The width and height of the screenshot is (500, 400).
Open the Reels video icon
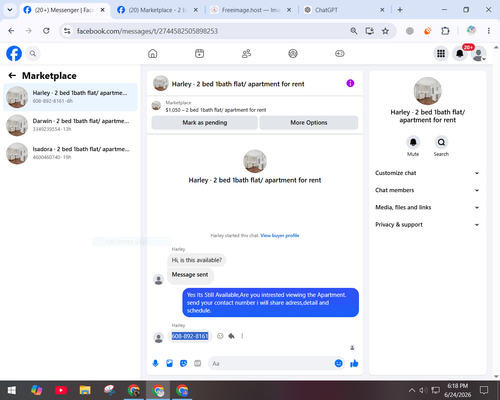coord(199,53)
